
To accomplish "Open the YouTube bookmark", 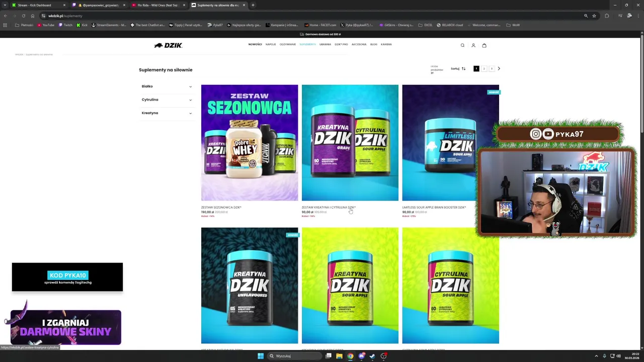I will coord(46,25).
